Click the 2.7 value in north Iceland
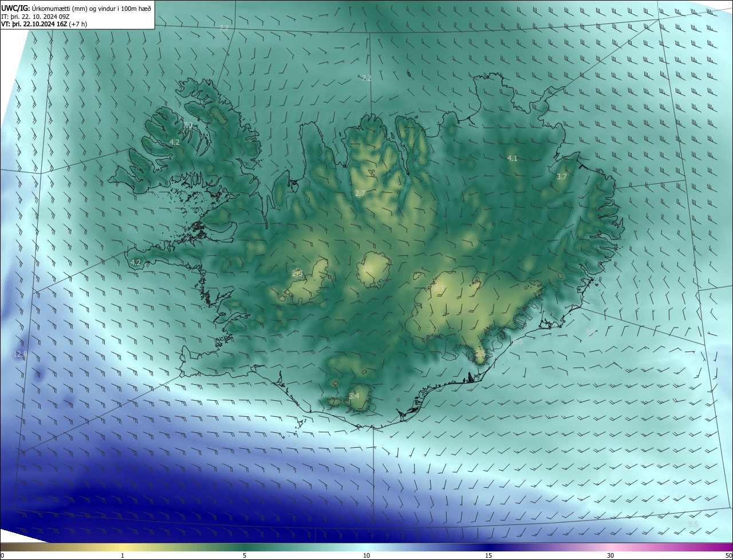The image size is (733, 560). (360, 194)
